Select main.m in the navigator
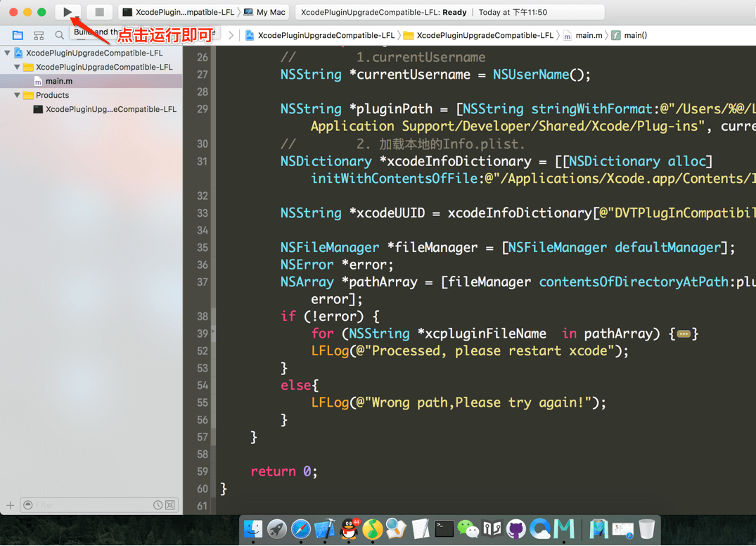 (x=91, y=81)
